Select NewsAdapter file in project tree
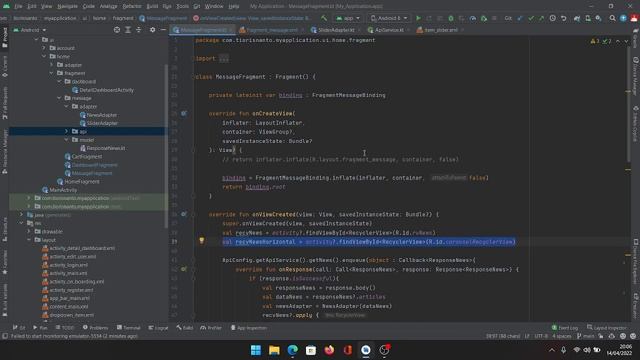 click(x=98, y=115)
